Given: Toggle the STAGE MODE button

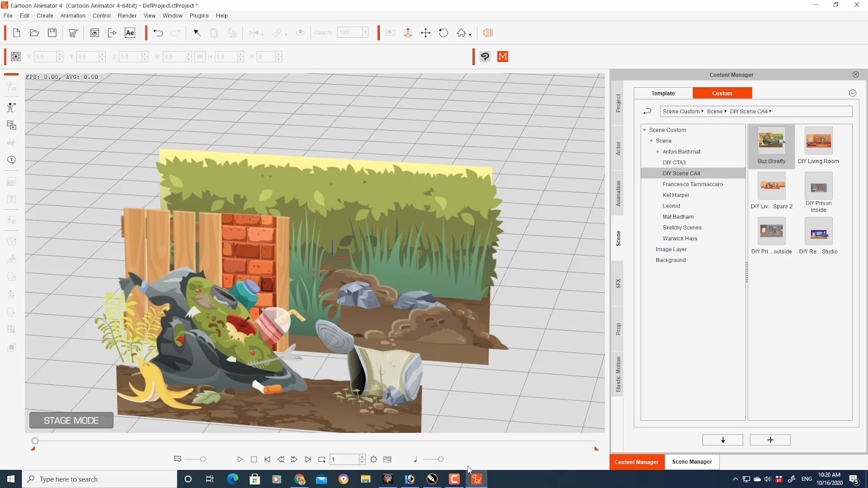Looking at the screenshot, I should pos(71,420).
